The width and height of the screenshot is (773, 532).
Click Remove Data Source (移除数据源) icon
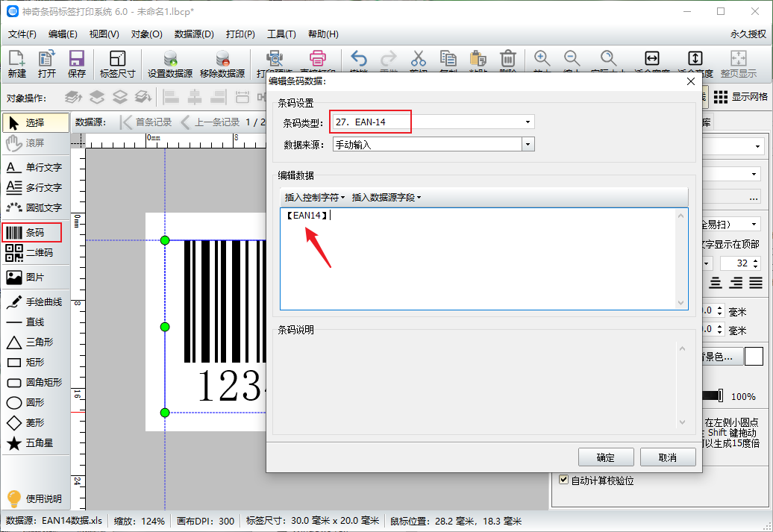[x=222, y=64]
